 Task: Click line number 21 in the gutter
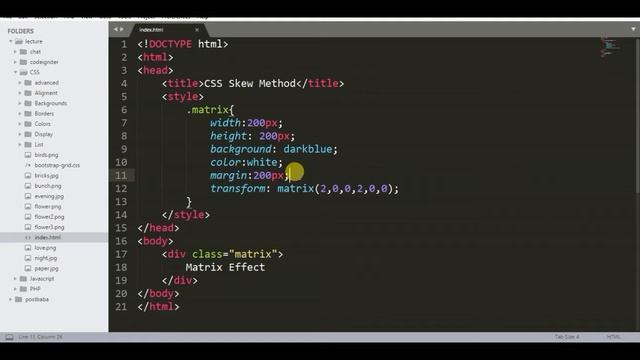click(121, 307)
